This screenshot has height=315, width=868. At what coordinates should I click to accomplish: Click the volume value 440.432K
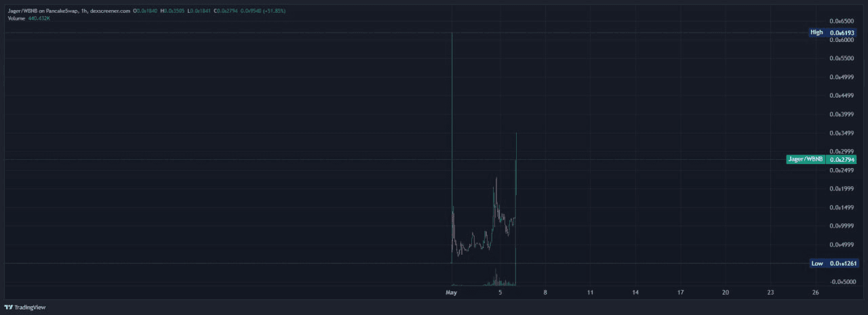[38, 18]
